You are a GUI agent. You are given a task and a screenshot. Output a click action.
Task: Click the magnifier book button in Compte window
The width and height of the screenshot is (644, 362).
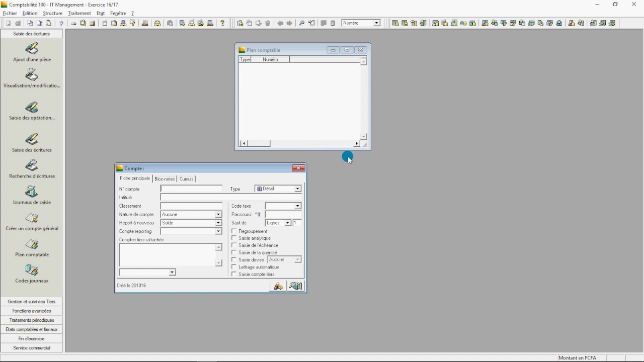point(295,286)
